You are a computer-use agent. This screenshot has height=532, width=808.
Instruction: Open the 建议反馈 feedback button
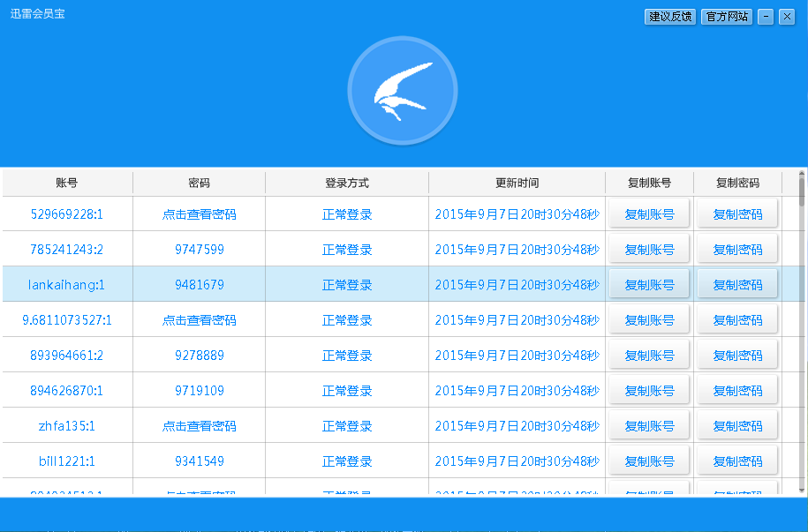click(670, 16)
